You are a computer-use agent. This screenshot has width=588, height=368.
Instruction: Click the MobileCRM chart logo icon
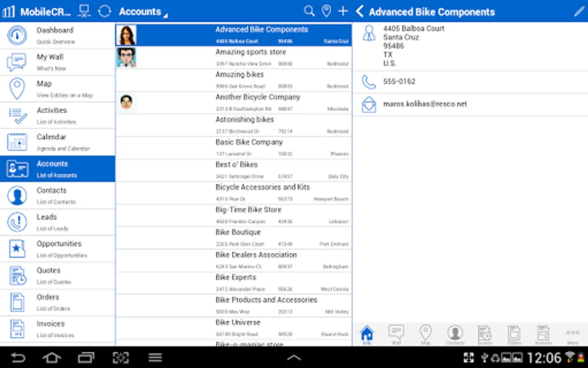tap(9, 11)
